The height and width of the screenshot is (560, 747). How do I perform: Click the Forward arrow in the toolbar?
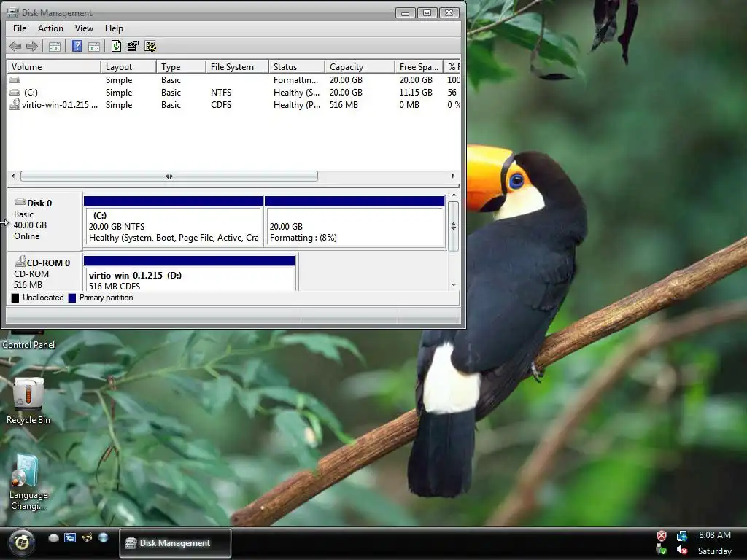[32, 46]
